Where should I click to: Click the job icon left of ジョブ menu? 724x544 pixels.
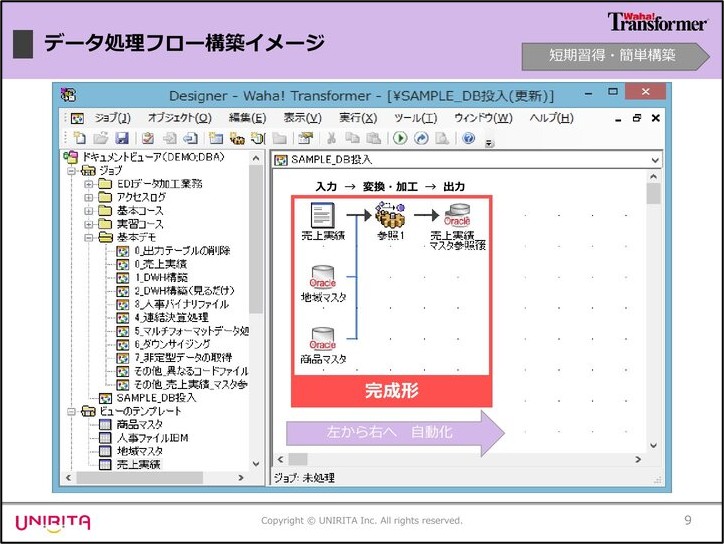tap(77, 118)
